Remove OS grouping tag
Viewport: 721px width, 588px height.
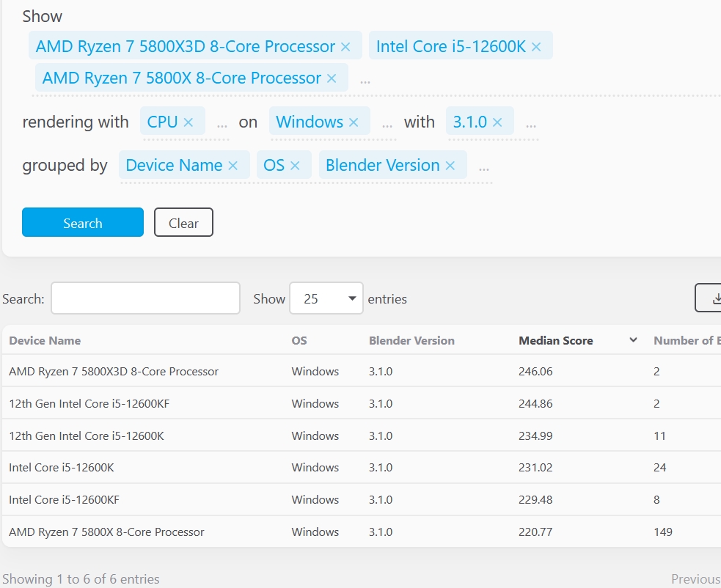point(295,166)
